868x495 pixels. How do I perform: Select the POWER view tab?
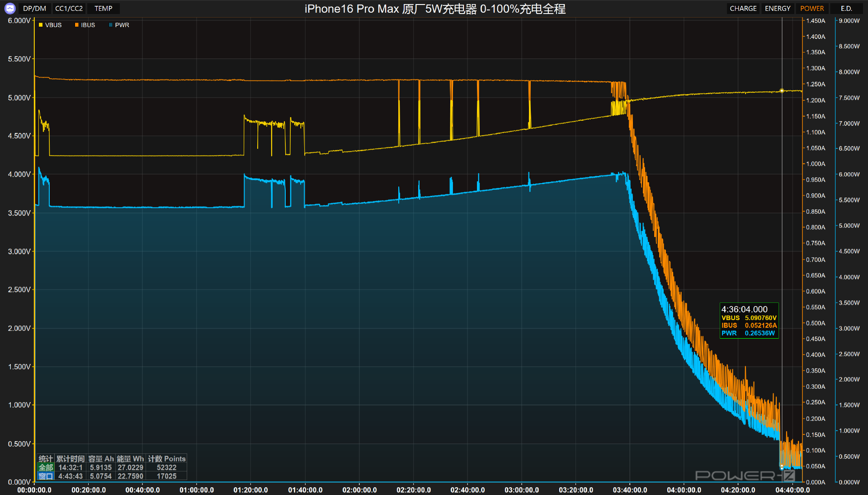pyautogui.click(x=811, y=8)
